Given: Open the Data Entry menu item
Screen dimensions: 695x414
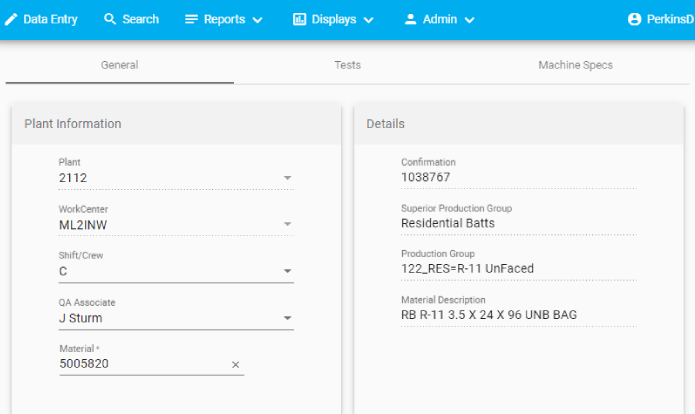Looking at the screenshot, I should pos(50,19).
